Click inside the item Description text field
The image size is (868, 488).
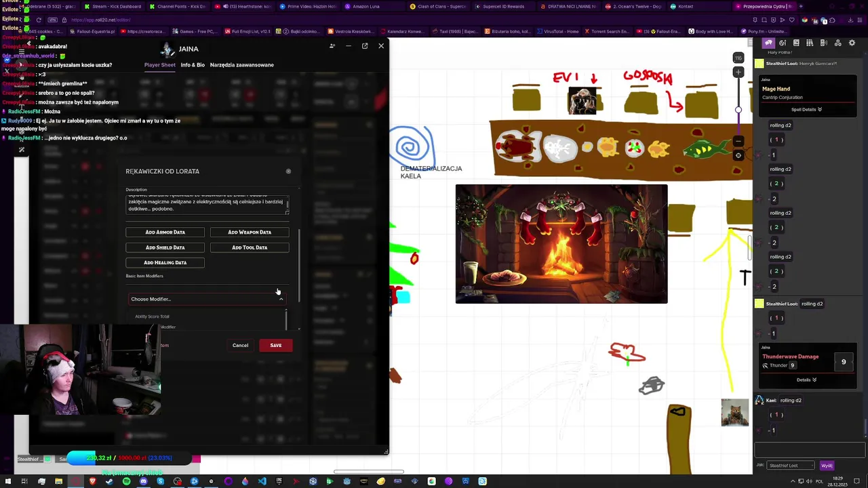(208, 203)
